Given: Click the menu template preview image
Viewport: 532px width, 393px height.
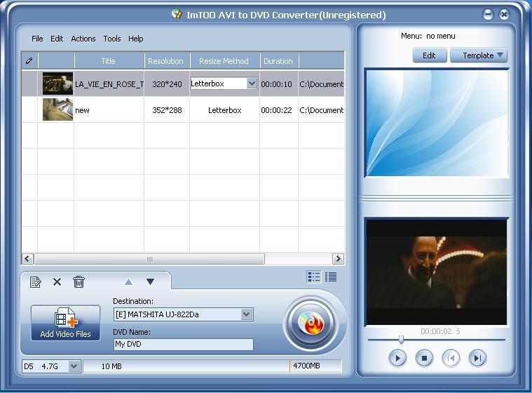Looking at the screenshot, I should click(437, 123).
